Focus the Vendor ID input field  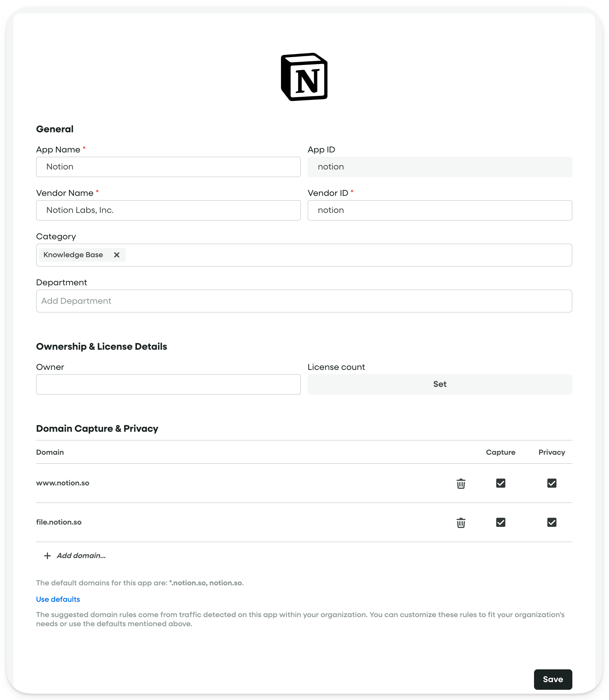[x=440, y=210]
